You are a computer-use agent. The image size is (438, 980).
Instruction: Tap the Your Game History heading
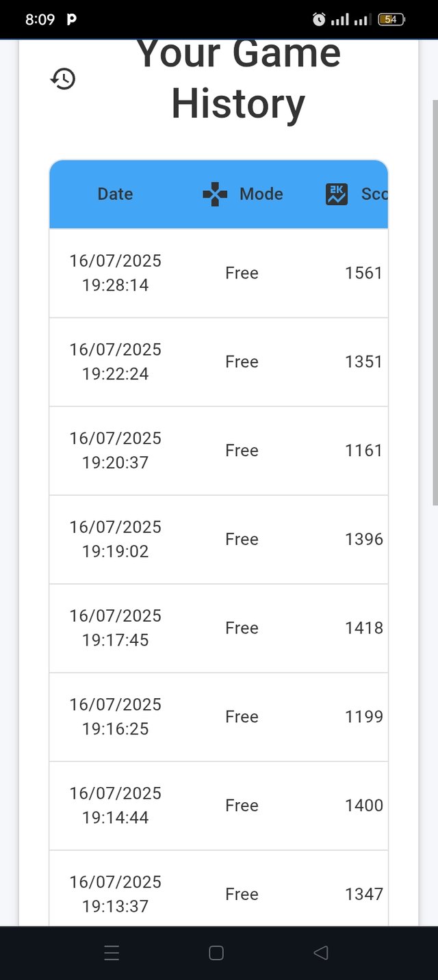click(x=238, y=79)
